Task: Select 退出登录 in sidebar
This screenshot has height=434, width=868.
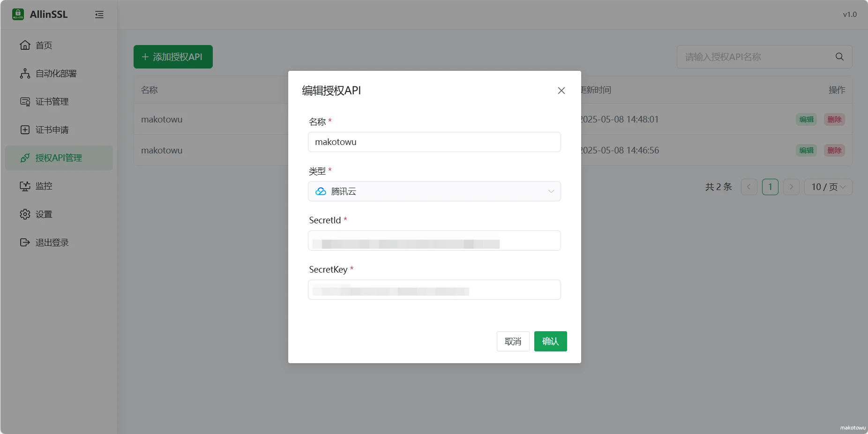Action: (59, 242)
